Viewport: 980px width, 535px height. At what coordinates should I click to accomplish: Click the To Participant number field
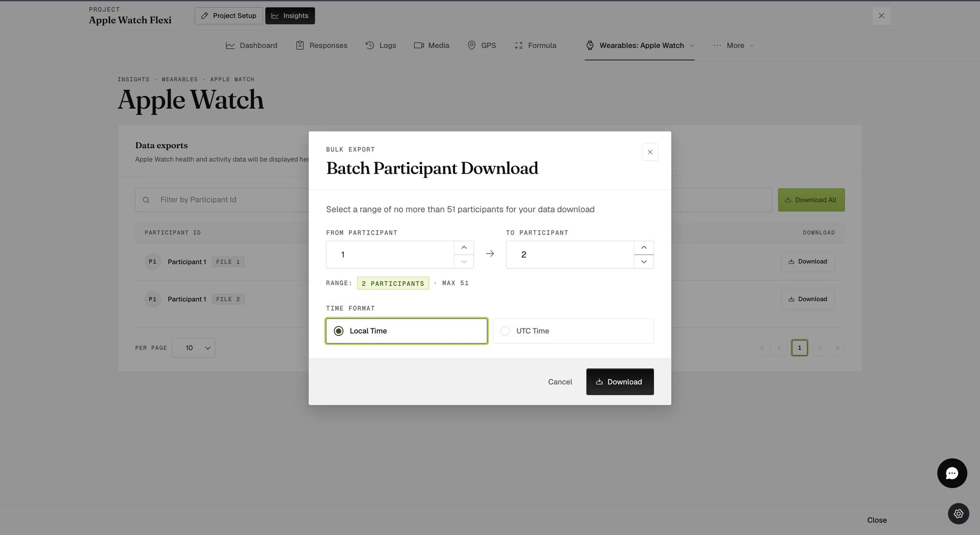pos(570,255)
